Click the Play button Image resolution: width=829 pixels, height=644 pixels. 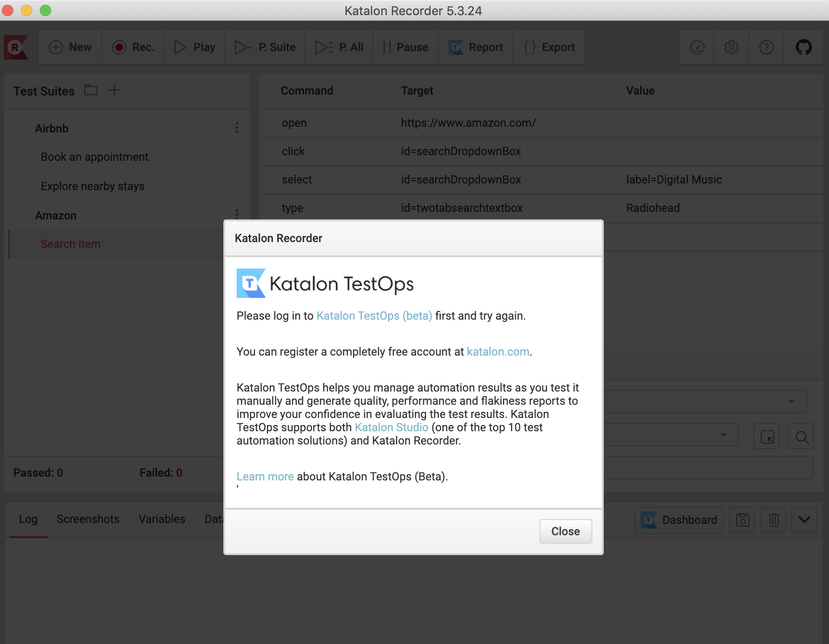(194, 47)
